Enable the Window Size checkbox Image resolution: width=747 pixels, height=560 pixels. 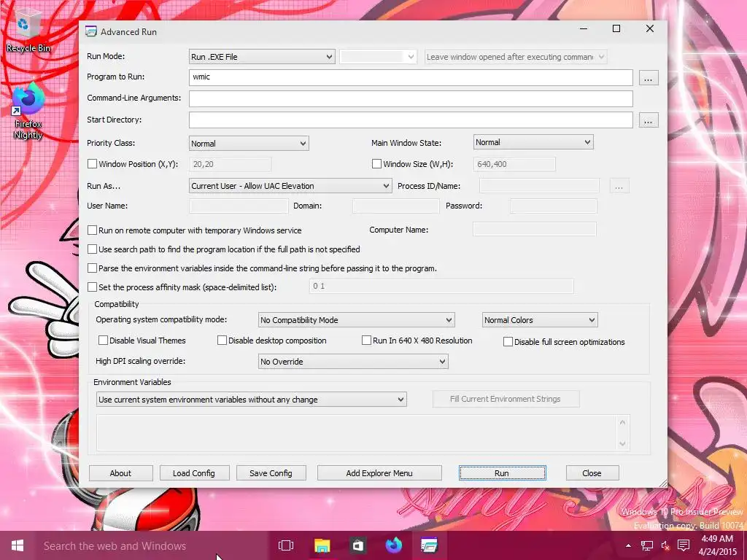[377, 164]
